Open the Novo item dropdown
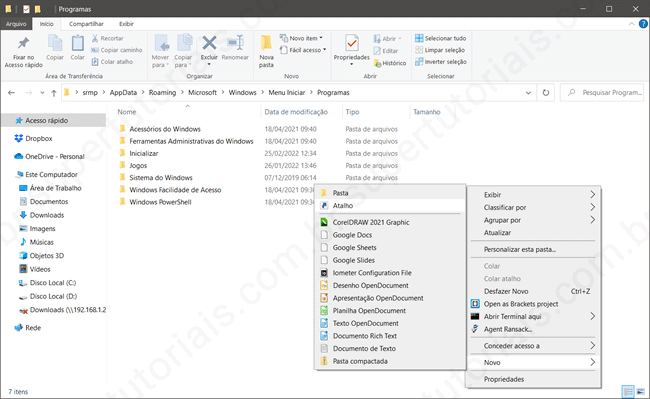 (x=301, y=38)
